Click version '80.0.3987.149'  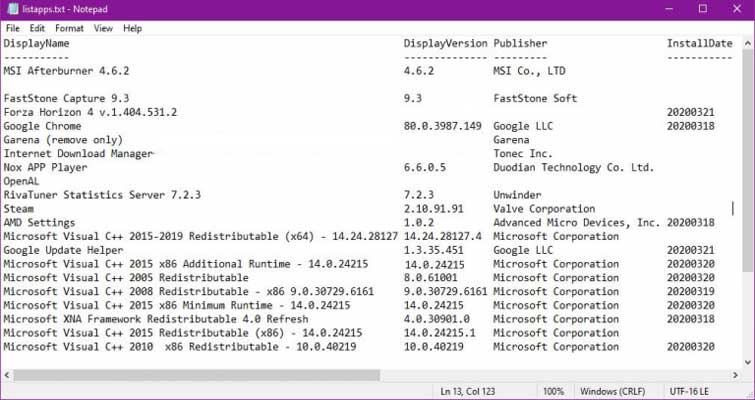coord(443,126)
